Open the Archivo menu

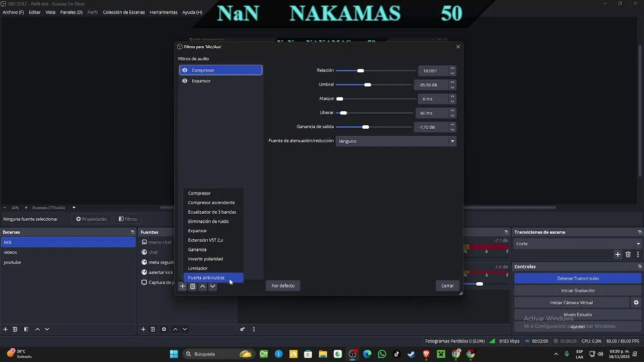pos(13,12)
